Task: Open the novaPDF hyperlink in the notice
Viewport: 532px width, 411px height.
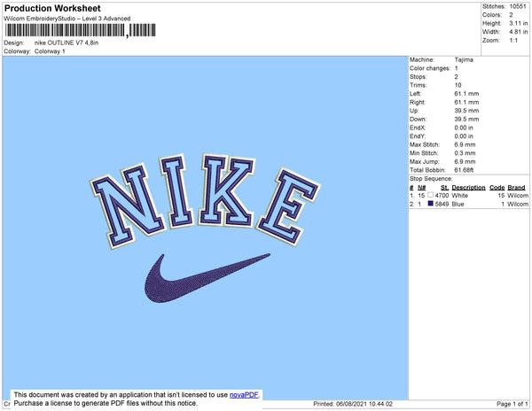Action: pyautogui.click(x=244, y=395)
